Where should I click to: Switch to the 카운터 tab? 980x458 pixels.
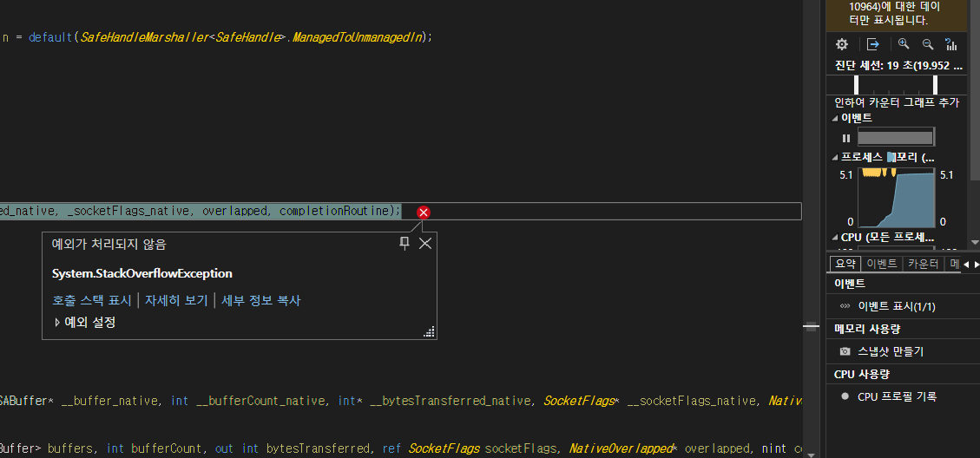point(923,264)
